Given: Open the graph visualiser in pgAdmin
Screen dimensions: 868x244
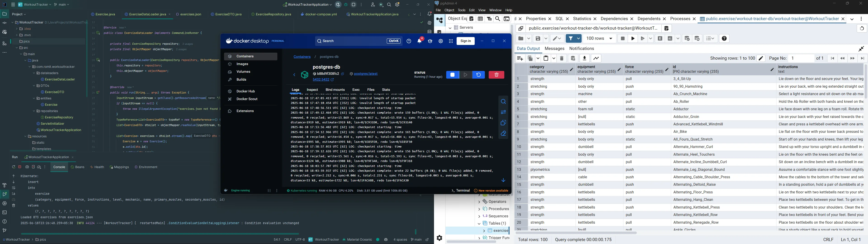Looking at the screenshot, I should pyautogui.click(x=596, y=58).
